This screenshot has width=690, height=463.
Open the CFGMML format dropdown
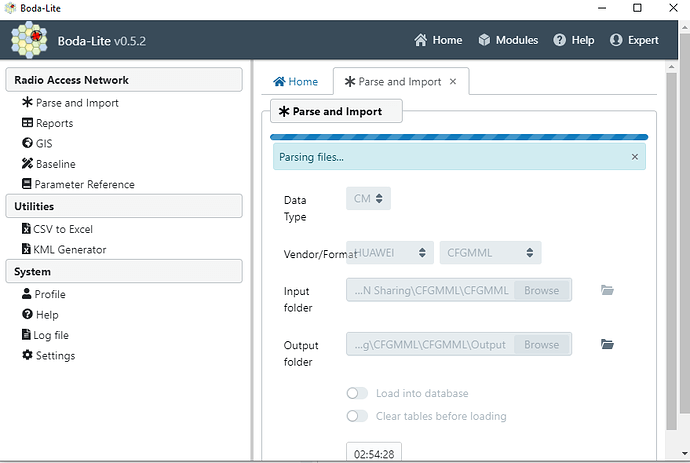pyautogui.click(x=490, y=253)
